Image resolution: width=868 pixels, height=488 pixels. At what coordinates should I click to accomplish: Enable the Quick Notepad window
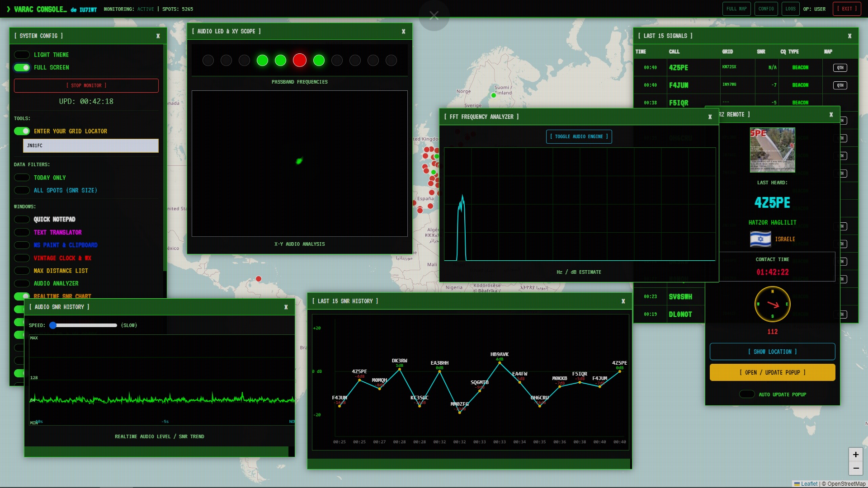[22, 219]
